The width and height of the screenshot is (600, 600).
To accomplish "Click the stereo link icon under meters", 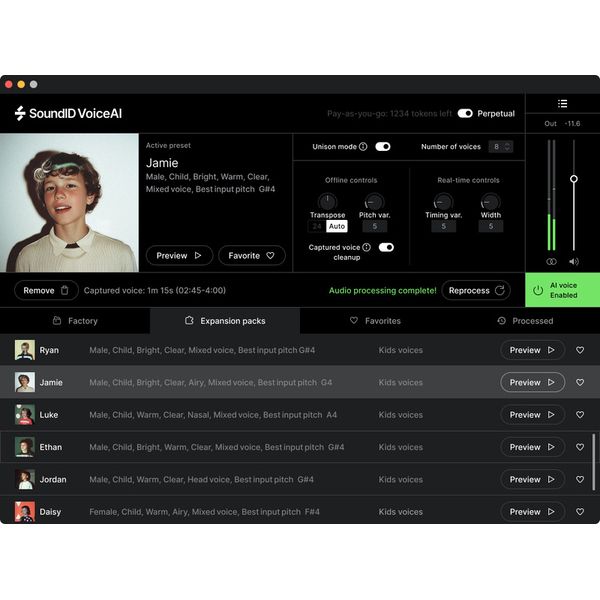I will coord(551,261).
